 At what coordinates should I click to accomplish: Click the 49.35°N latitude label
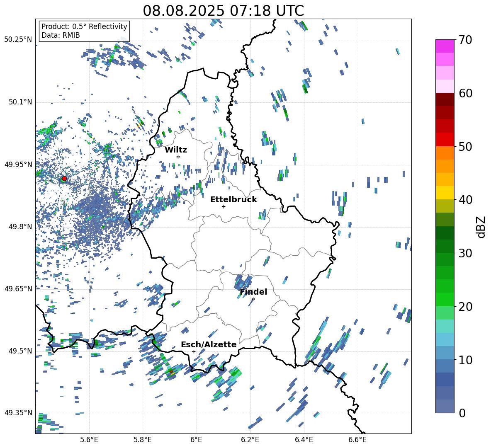pyautogui.click(x=18, y=413)
